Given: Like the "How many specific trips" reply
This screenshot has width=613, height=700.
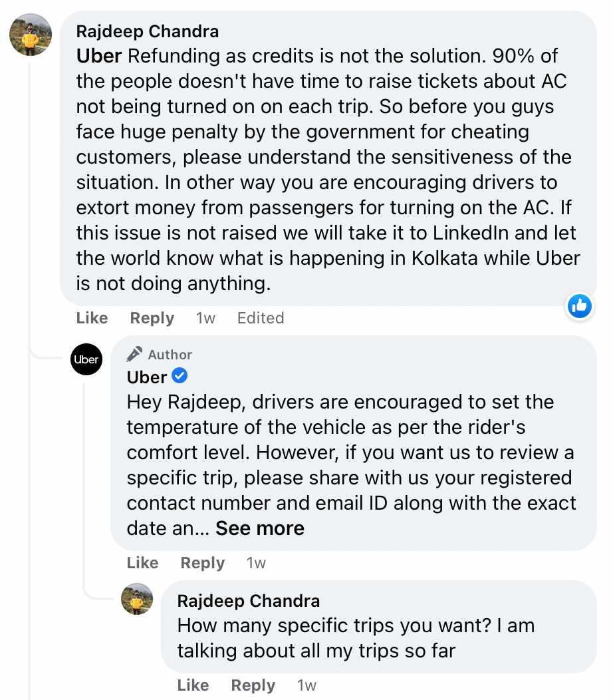Looking at the screenshot, I should pyautogui.click(x=193, y=685).
